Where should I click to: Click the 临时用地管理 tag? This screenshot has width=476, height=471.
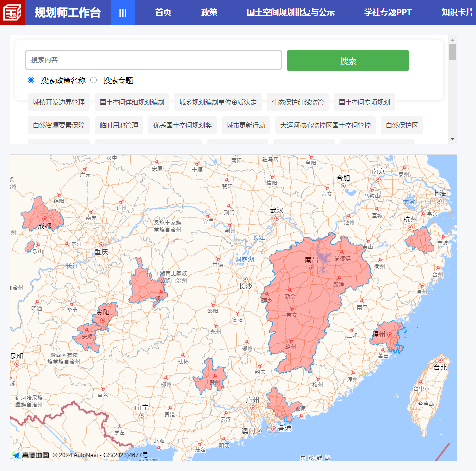[x=119, y=125]
